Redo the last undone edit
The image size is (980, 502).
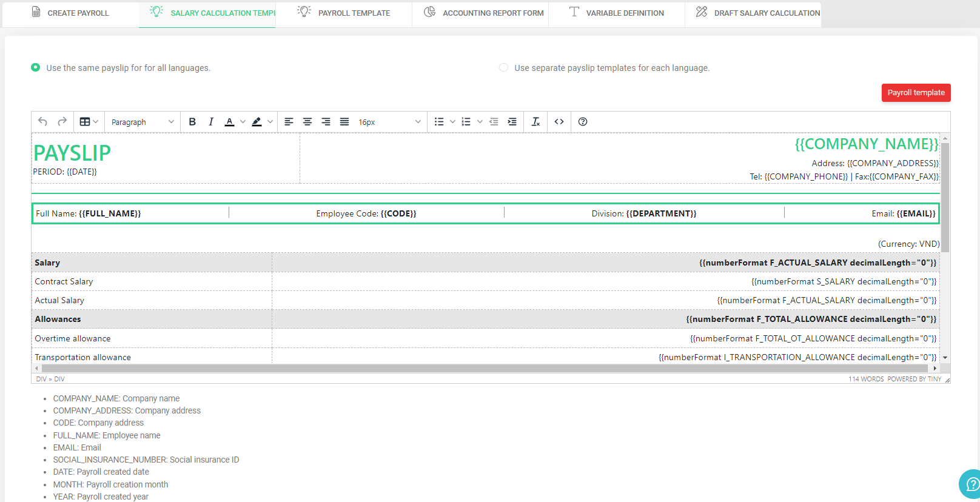(62, 122)
